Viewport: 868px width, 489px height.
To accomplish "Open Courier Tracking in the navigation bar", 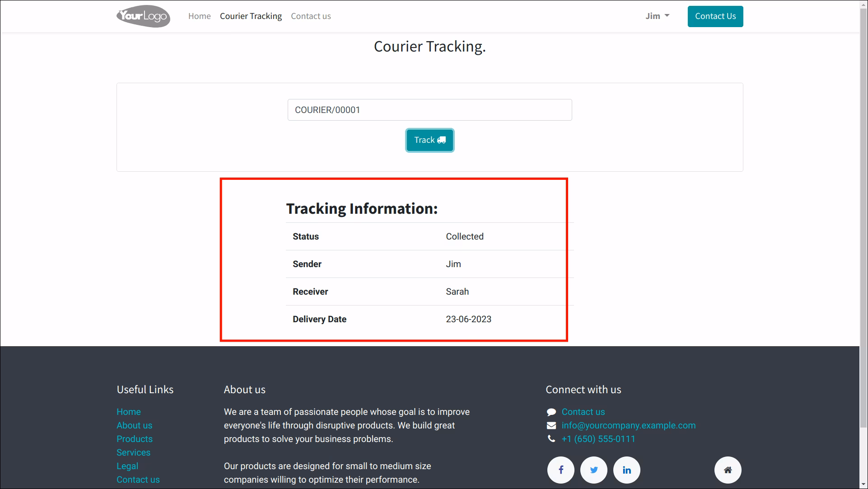I will (x=251, y=16).
